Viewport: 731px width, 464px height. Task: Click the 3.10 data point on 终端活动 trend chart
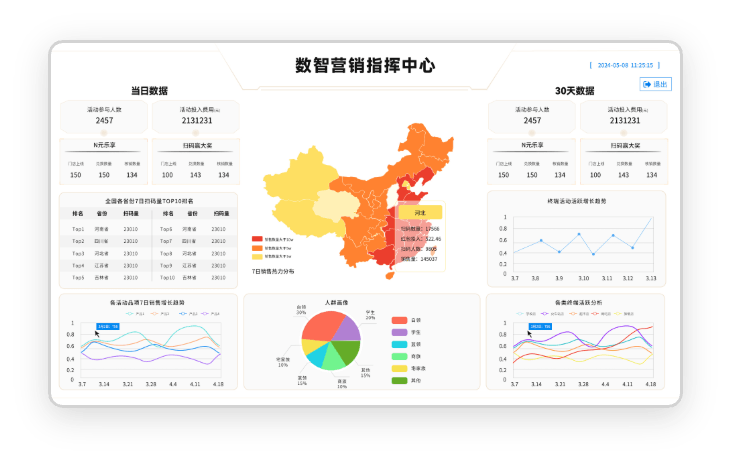[579, 234]
